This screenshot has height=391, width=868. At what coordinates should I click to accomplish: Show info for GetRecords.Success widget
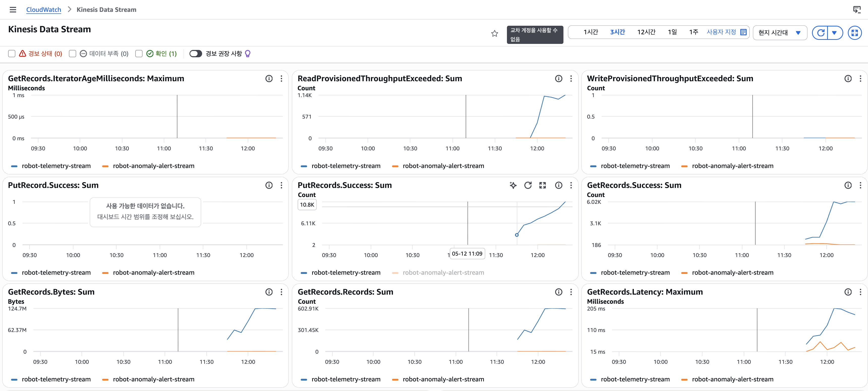coord(848,186)
